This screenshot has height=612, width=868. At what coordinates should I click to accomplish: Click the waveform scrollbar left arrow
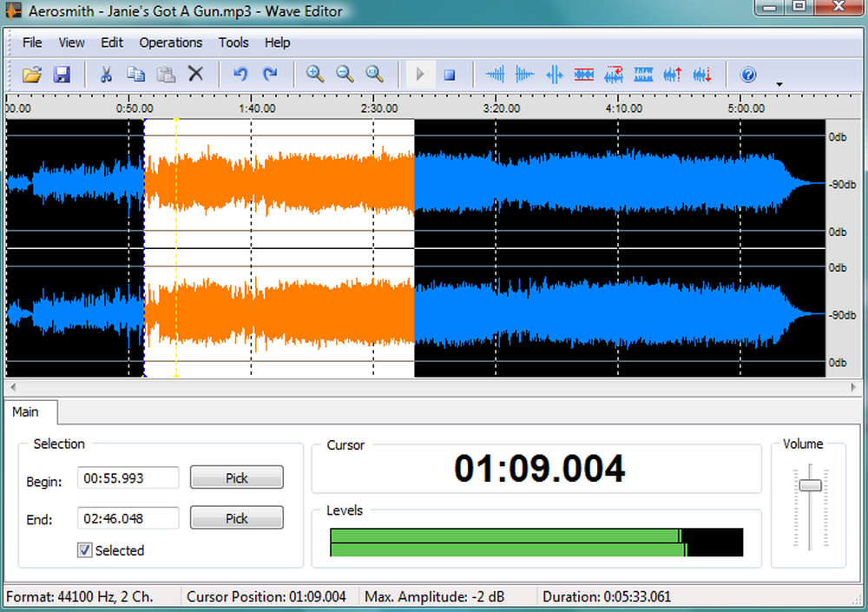13,387
